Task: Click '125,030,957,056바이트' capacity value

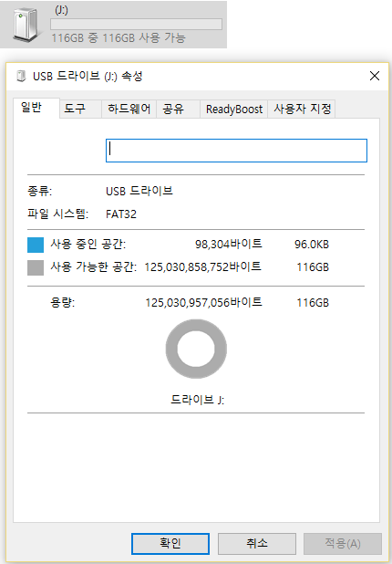Action: tap(203, 302)
